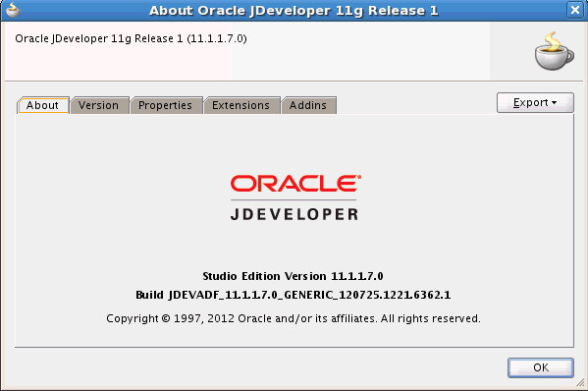Click the Oracle JDeveloper logo image
The width and height of the screenshot is (588, 391).
pos(295,197)
